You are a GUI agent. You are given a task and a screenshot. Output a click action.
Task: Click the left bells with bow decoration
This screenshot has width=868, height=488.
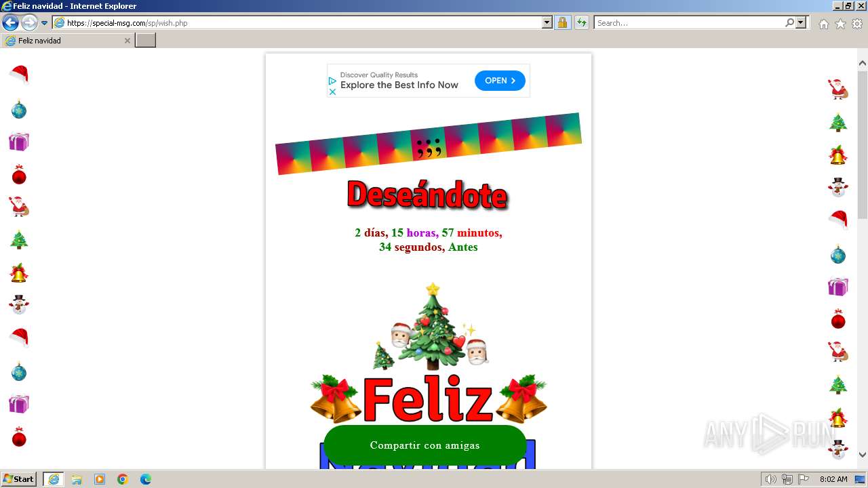pos(336,399)
